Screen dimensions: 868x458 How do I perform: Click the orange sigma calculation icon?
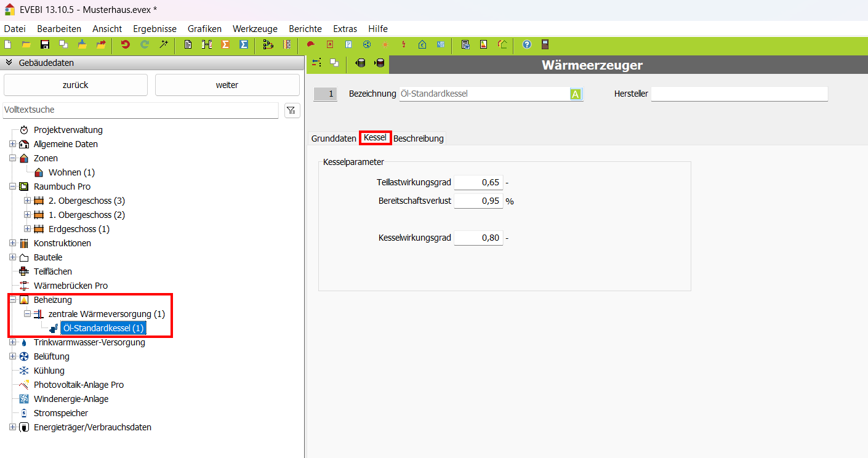click(x=225, y=44)
